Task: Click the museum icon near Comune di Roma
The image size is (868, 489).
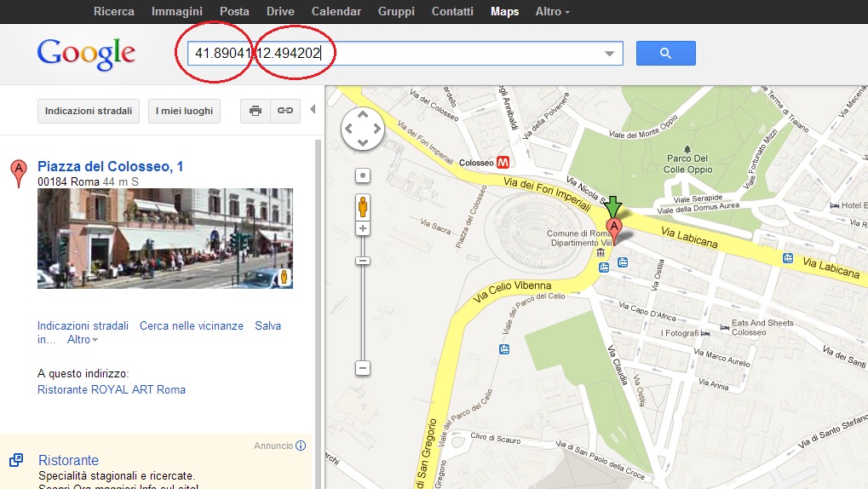Action: coord(601,252)
